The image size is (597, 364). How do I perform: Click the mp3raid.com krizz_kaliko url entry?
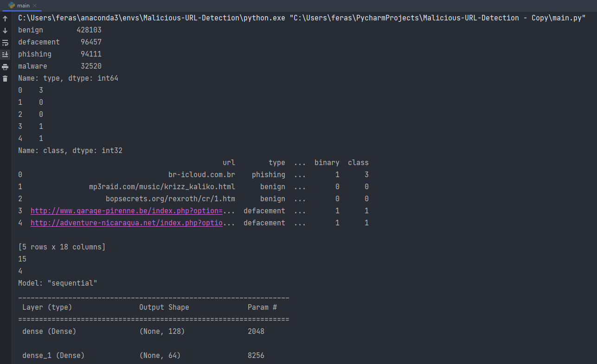(x=162, y=187)
